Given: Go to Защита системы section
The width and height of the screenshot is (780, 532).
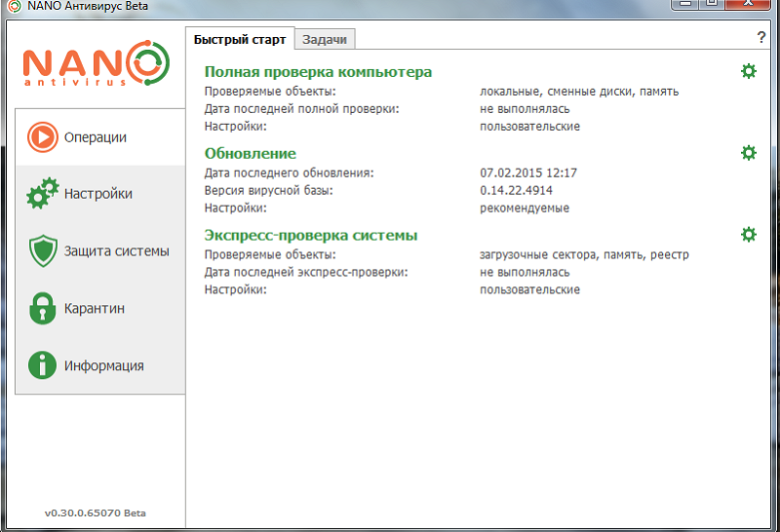Looking at the screenshot, I should [116, 251].
